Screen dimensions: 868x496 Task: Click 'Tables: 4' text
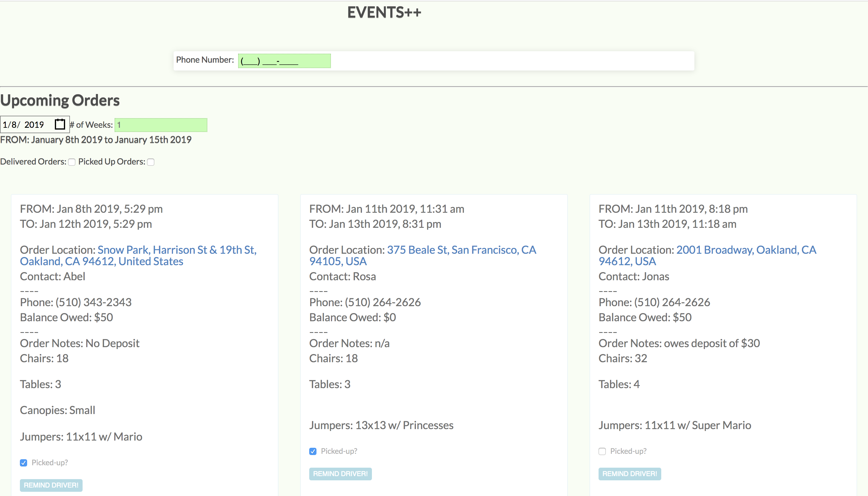pos(619,384)
